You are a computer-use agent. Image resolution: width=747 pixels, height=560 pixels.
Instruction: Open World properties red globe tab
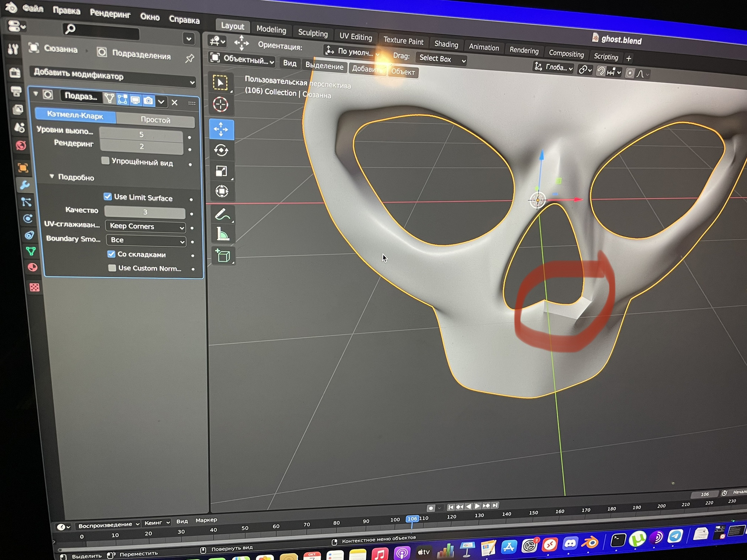21,146
